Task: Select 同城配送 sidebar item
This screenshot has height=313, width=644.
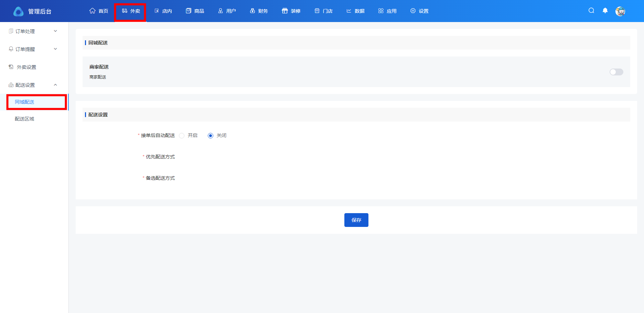Action: pyautogui.click(x=24, y=102)
